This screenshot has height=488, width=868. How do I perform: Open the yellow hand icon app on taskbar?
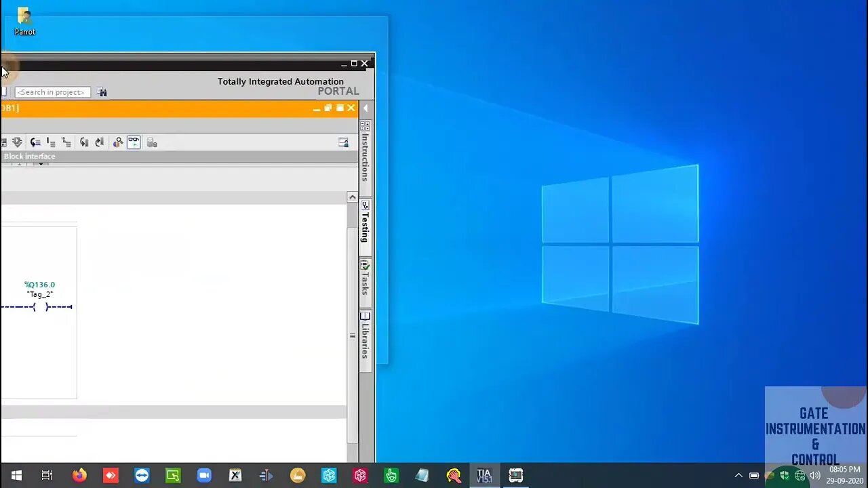tap(454, 475)
